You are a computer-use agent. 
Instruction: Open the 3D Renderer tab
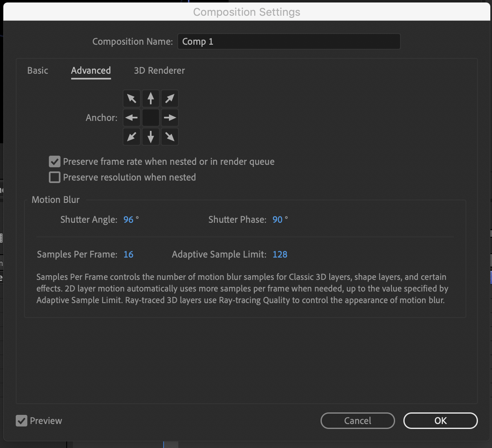[x=159, y=70]
